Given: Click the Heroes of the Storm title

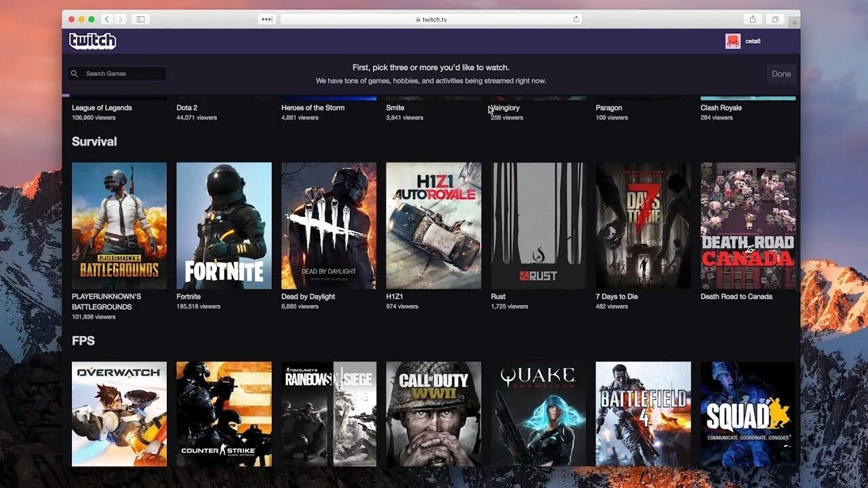Looking at the screenshot, I should tap(313, 108).
